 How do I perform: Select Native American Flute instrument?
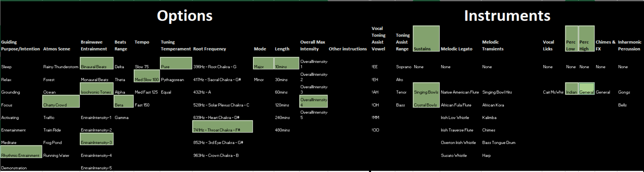click(459, 92)
